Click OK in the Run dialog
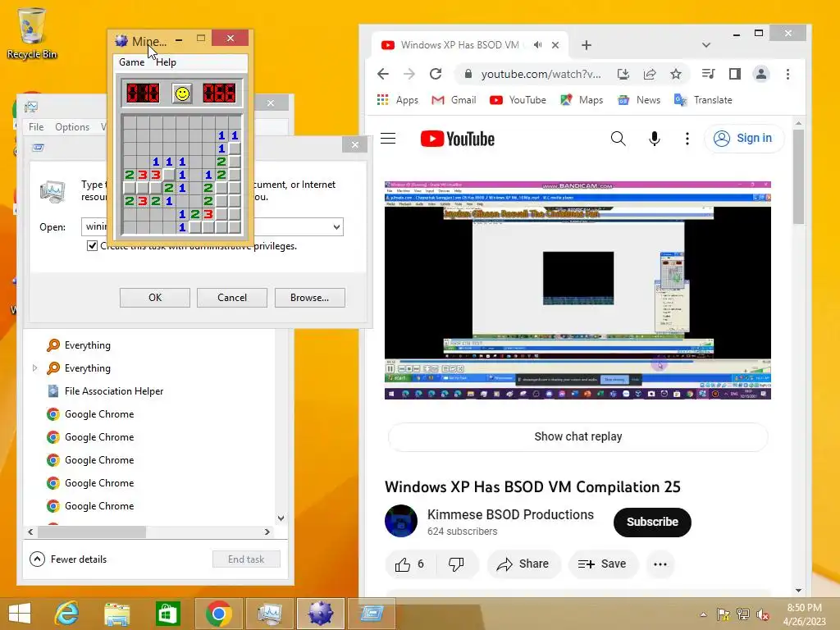Screen dimensions: 840x630 click(x=155, y=298)
